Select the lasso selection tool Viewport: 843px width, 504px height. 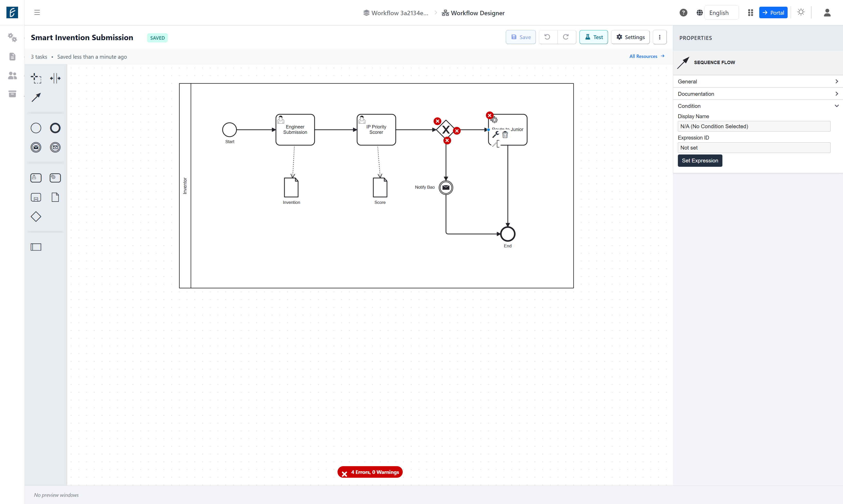click(36, 78)
